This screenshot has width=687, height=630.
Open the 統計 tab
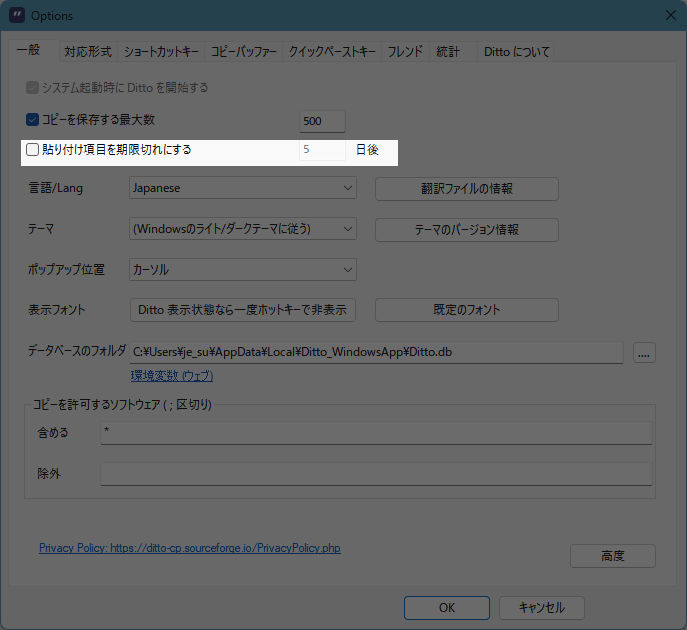[x=448, y=52]
